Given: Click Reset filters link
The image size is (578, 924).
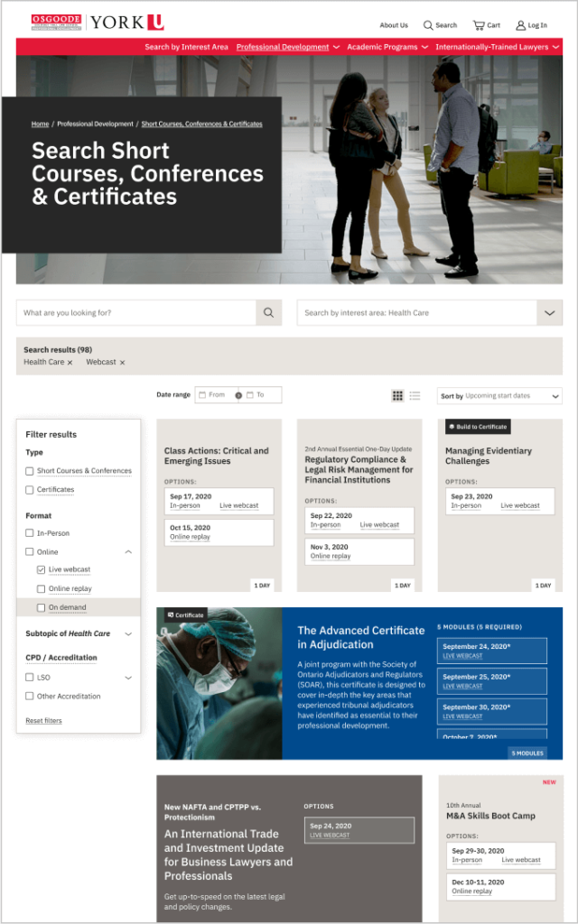Looking at the screenshot, I should point(43,721).
